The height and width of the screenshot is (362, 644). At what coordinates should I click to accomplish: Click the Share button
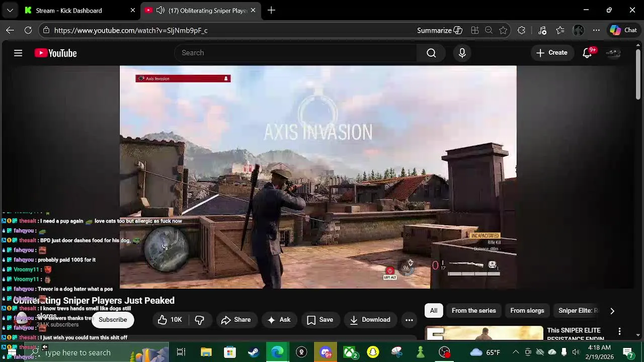(x=235, y=320)
